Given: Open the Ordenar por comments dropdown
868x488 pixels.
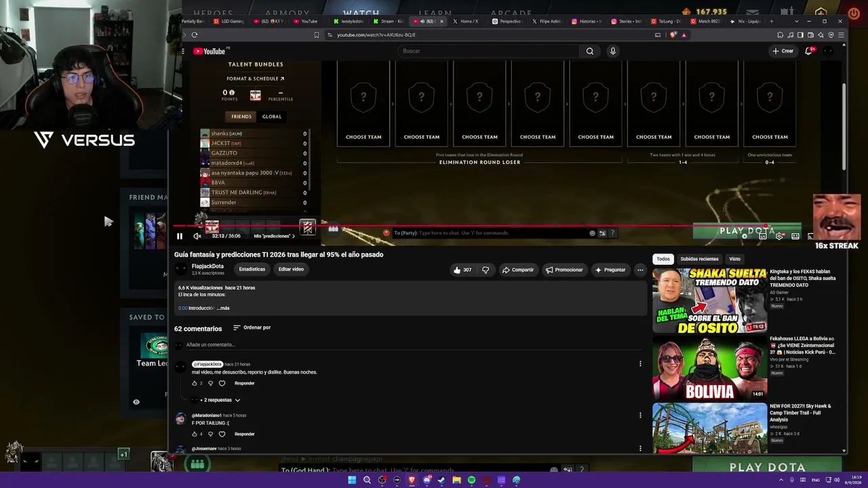Looking at the screenshot, I should pyautogui.click(x=252, y=327).
